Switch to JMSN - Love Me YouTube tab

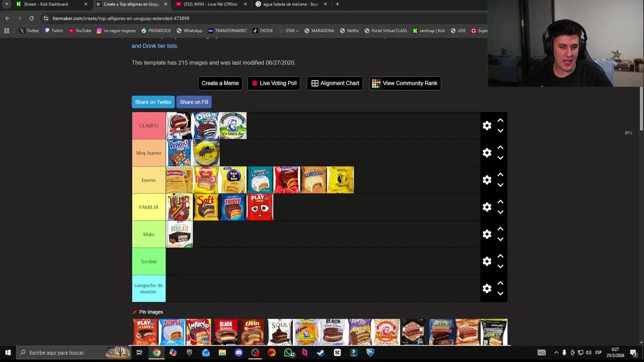[x=210, y=4]
